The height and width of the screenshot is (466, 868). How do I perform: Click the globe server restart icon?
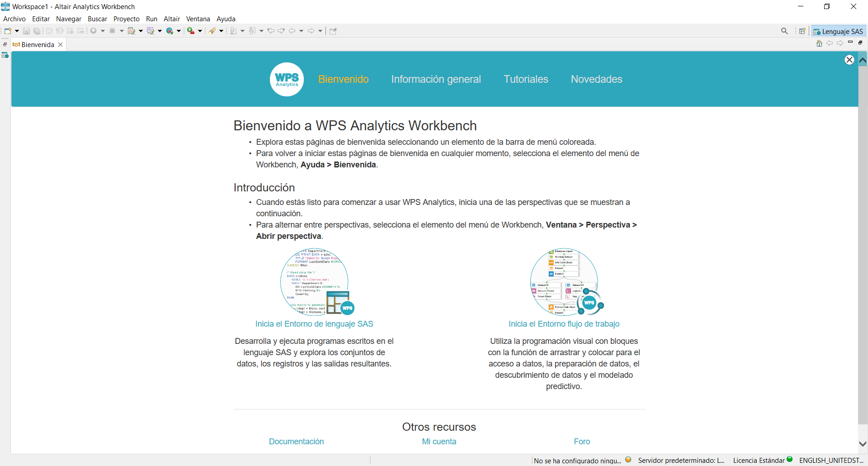(x=170, y=31)
